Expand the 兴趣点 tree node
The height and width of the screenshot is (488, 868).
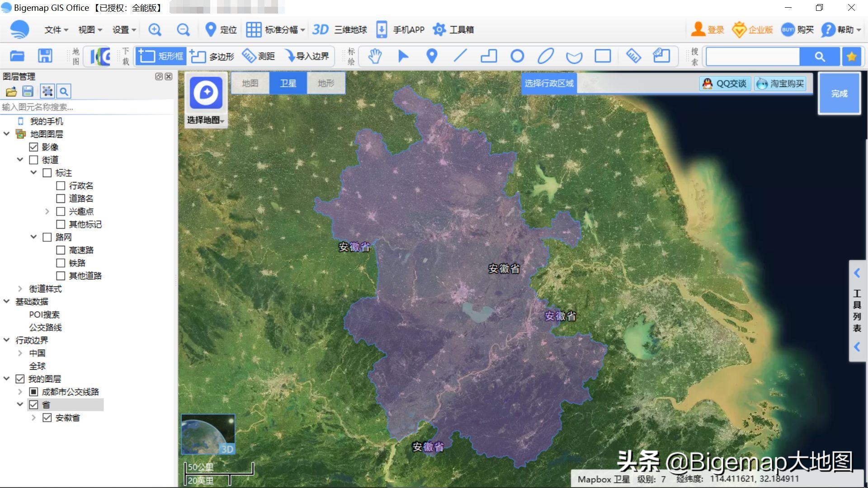click(47, 211)
